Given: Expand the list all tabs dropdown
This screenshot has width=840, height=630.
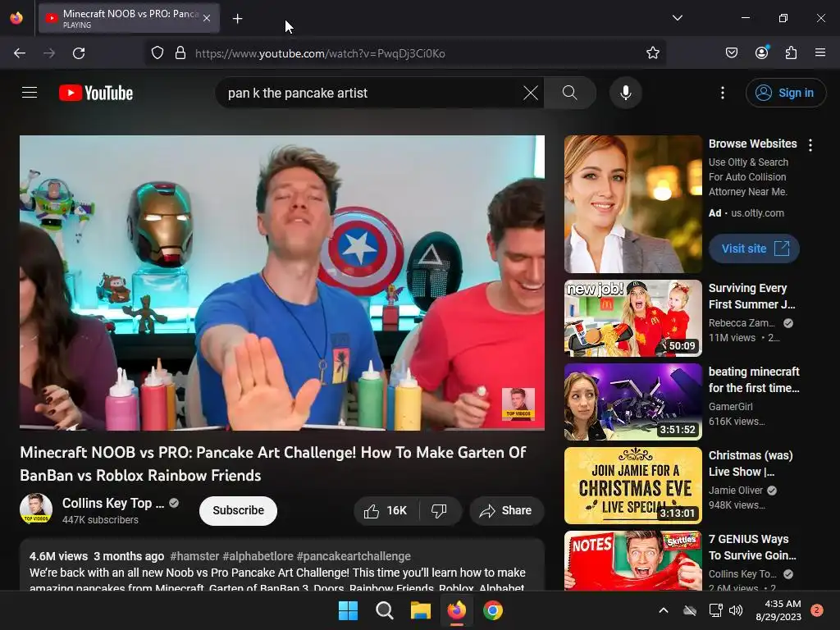Looking at the screenshot, I should click(677, 18).
